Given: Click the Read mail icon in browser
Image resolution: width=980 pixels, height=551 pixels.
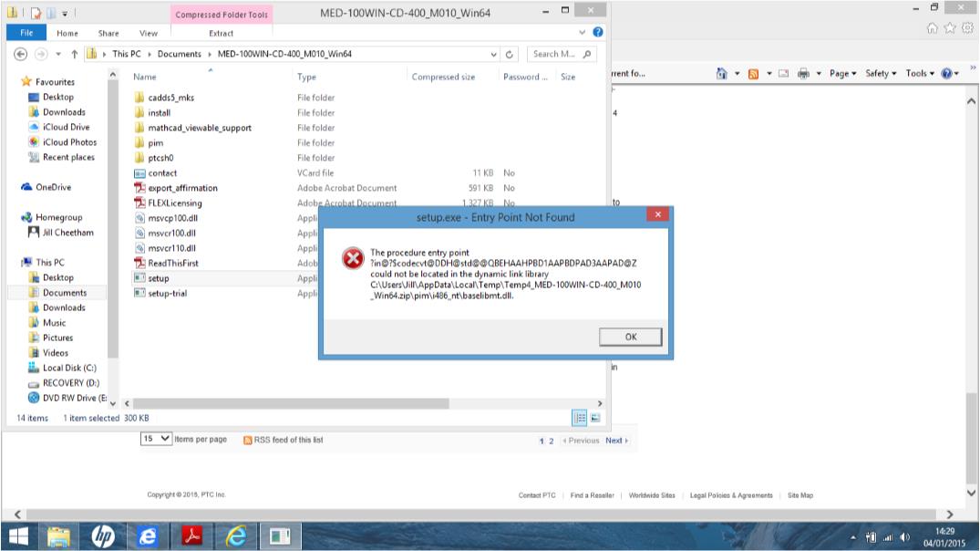Looking at the screenshot, I should [x=783, y=74].
